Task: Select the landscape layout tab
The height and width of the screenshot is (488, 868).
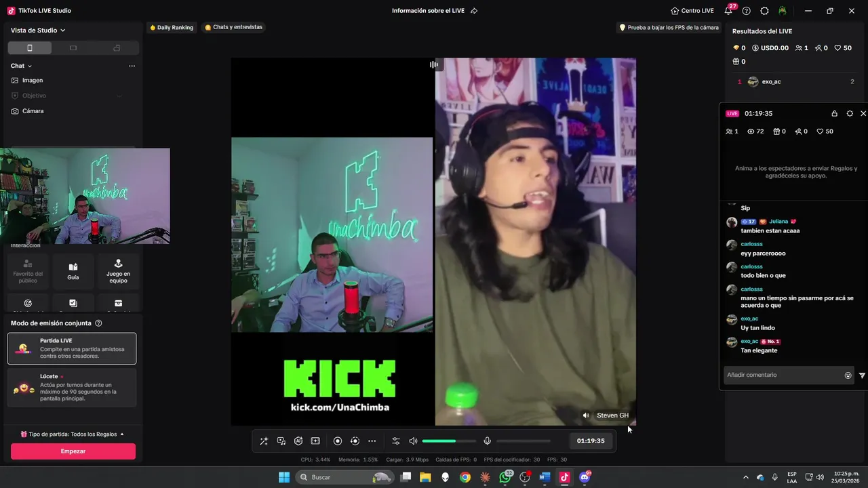Action: pos(73,48)
